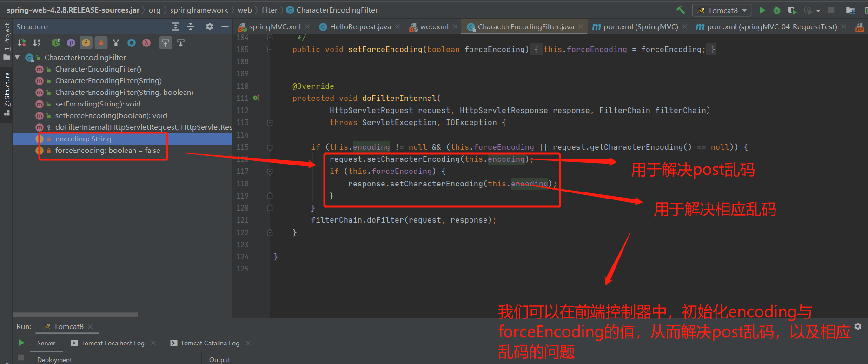Click the Z: Structure side tab
Screen dimensions: 868x364
[x=7, y=93]
